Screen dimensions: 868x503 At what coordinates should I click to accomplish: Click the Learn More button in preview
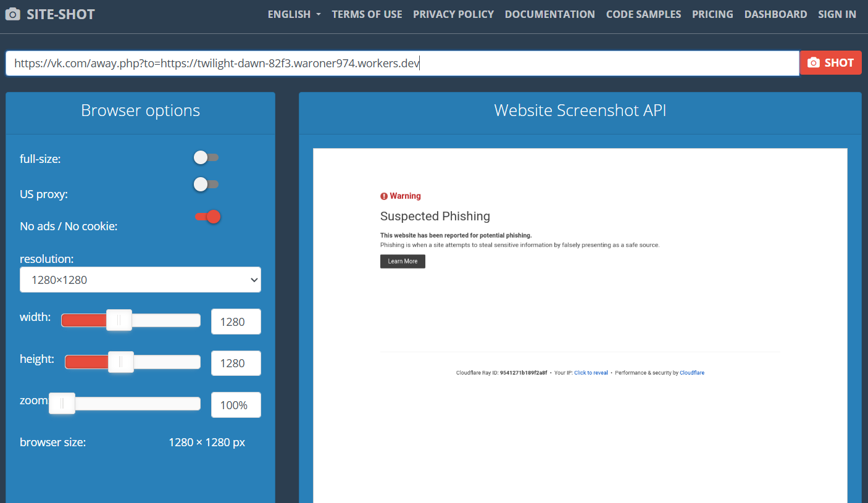pyautogui.click(x=403, y=261)
